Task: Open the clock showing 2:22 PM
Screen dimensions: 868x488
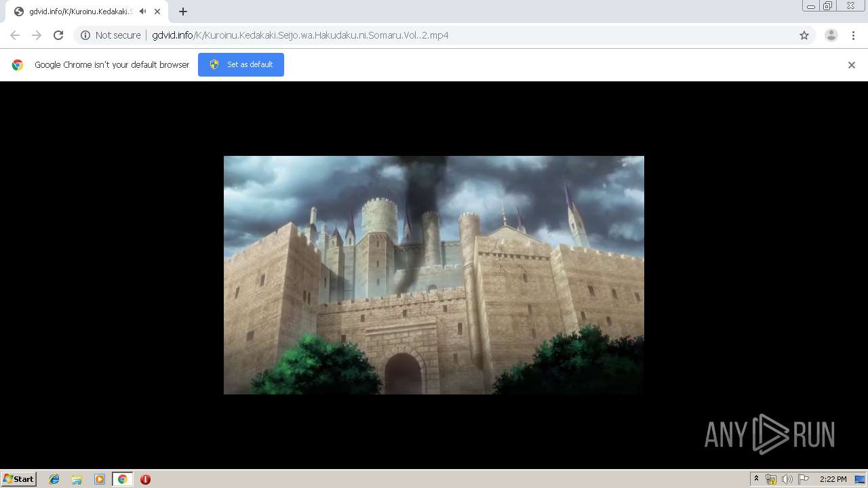Action: [833, 479]
